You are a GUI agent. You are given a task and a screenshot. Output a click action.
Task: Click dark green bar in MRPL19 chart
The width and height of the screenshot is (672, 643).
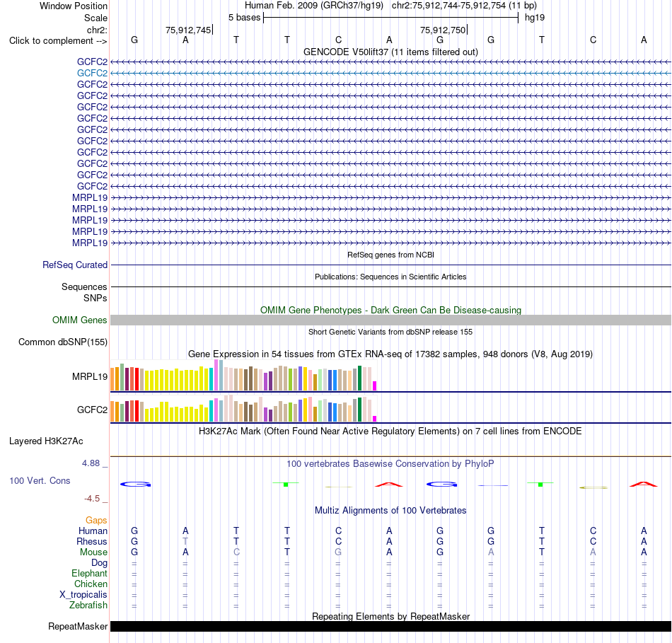359,378
